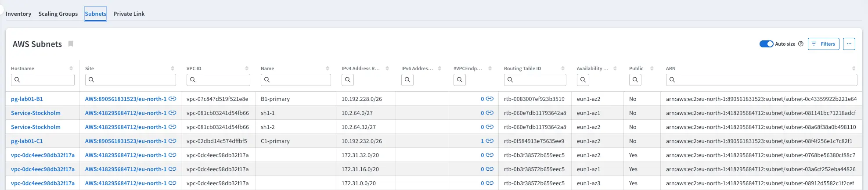Screen dimensions: 868x190
Task: Click the search icon under IPv6 Address column
Action: 407,80
